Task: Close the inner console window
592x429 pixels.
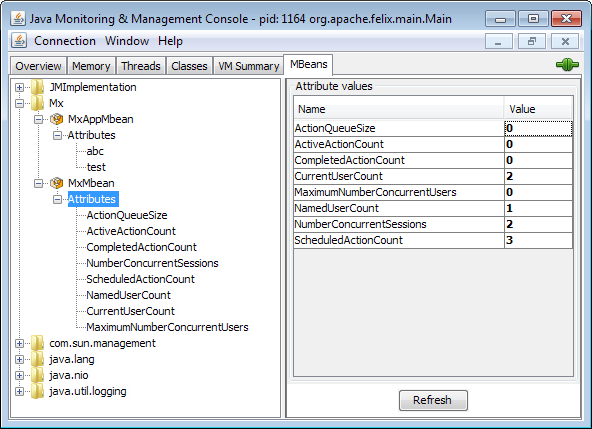Action: pyautogui.click(x=565, y=41)
